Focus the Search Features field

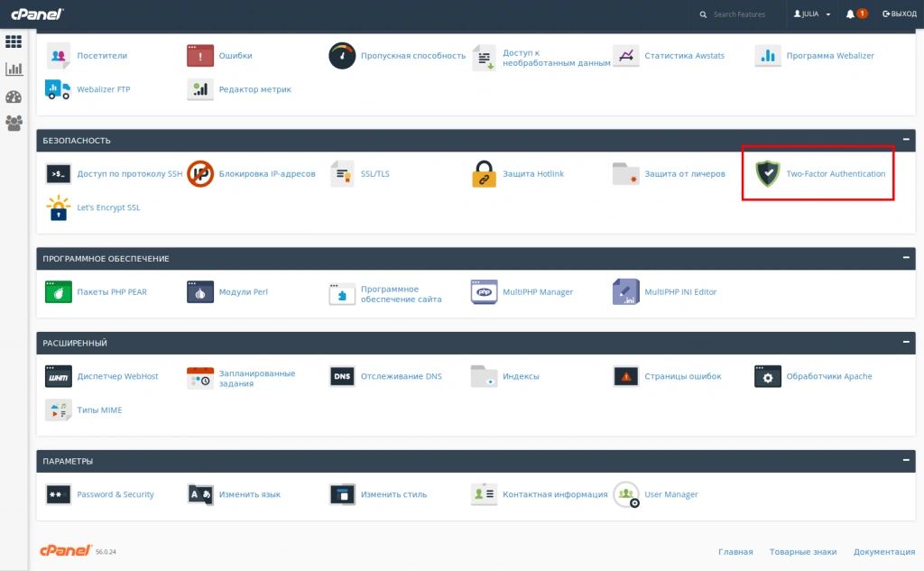pos(740,14)
